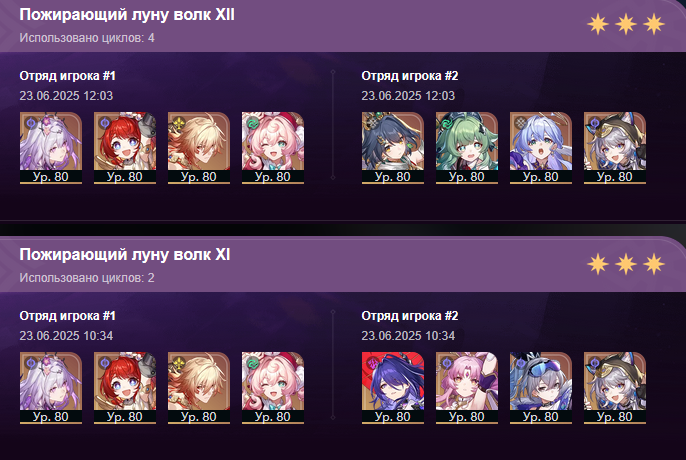Select the silver-haired character with goggles in wolf XI team #2
This screenshot has height=460, width=686.
[541, 387]
